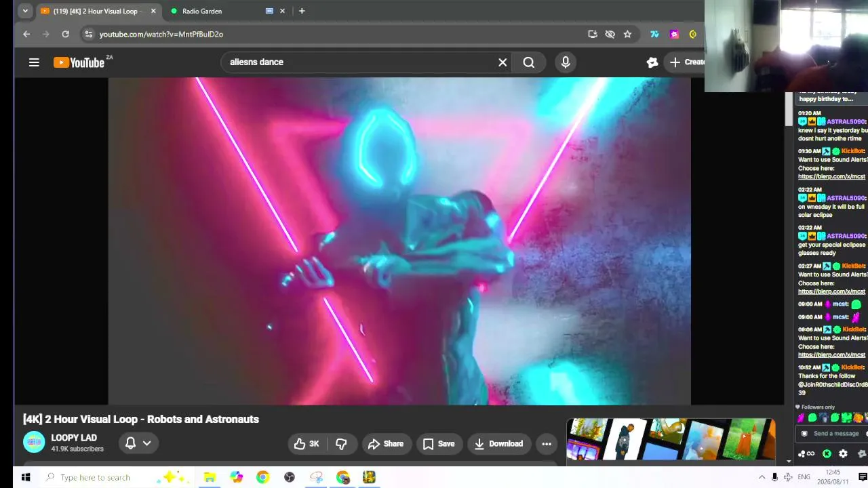The width and height of the screenshot is (868, 488).
Task: Open the blerp.com link under the 09:06 AM message
Action: point(831,354)
